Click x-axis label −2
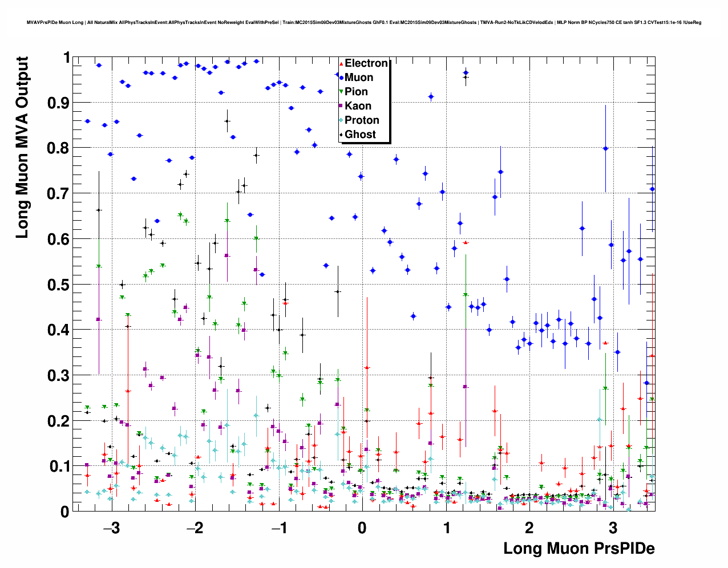The width and height of the screenshot is (728, 568). coord(195,528)
